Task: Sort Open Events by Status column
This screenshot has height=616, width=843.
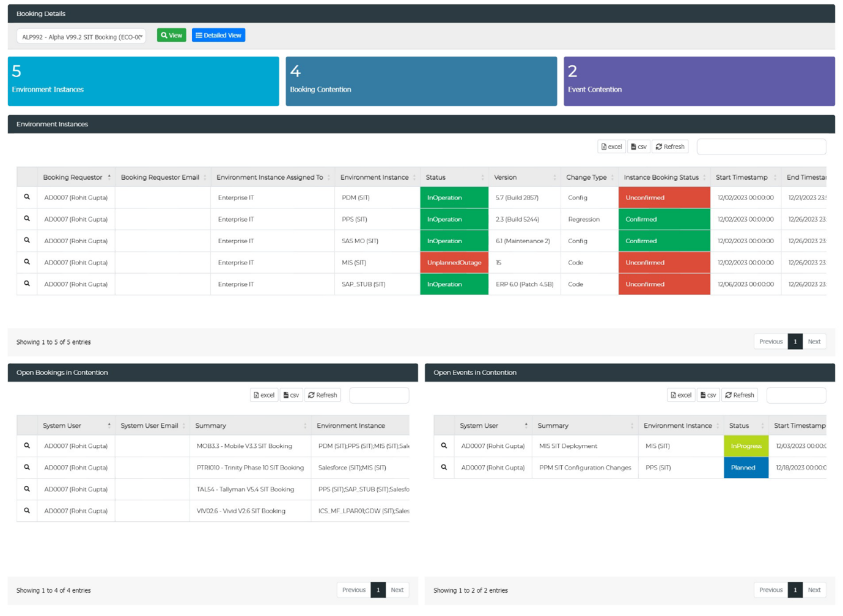Action: tap(746, 425)
